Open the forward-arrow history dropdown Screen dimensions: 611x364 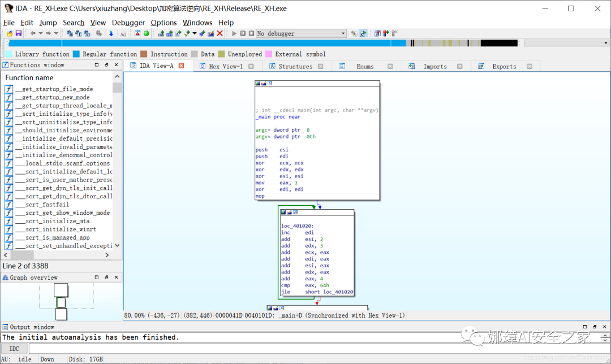[x=56, y=33]
